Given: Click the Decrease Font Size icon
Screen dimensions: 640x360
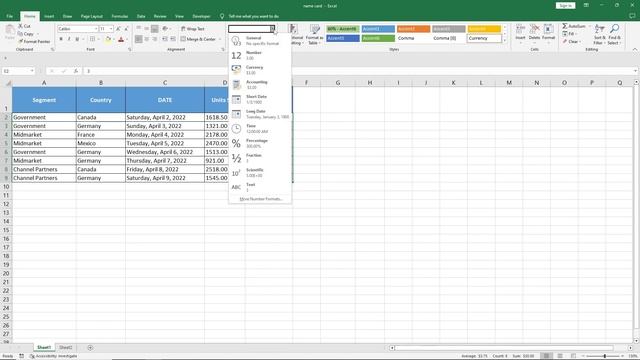Looking at the screenshot, I should 126,29.
